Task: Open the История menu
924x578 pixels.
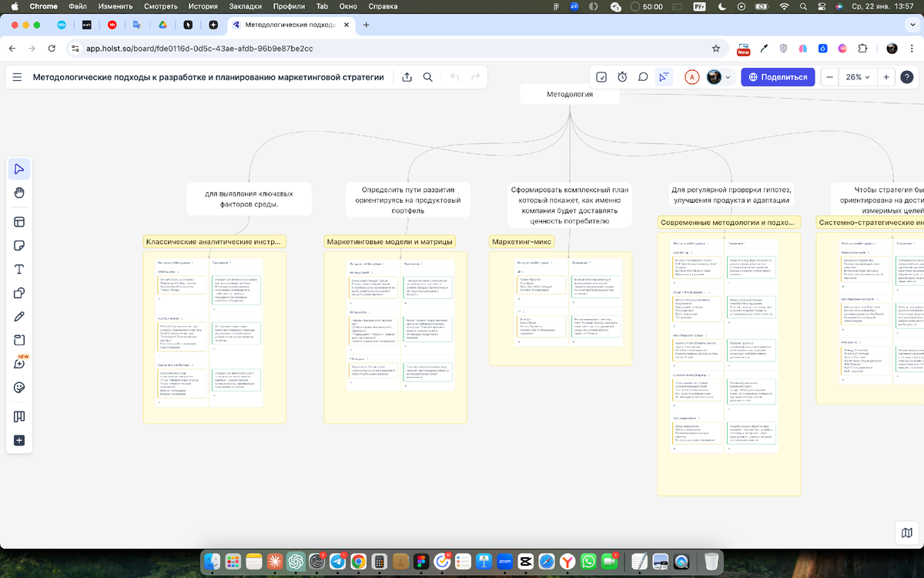Action: point(203,6)
